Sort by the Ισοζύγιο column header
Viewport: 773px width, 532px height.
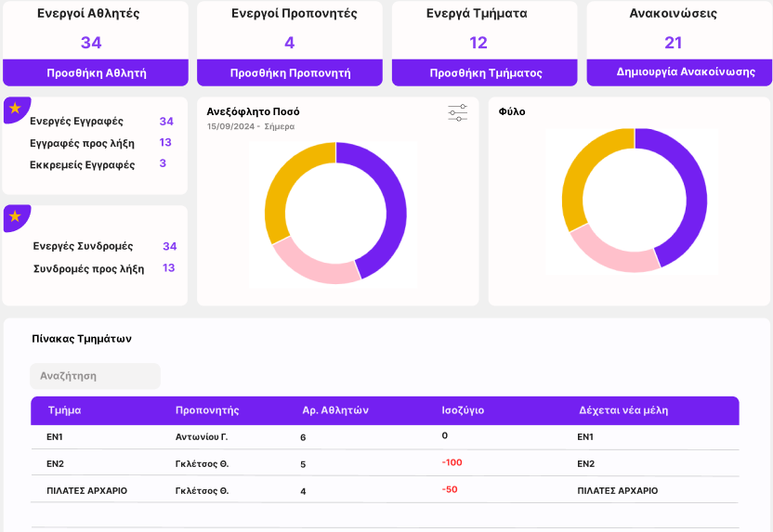point(462,410)
